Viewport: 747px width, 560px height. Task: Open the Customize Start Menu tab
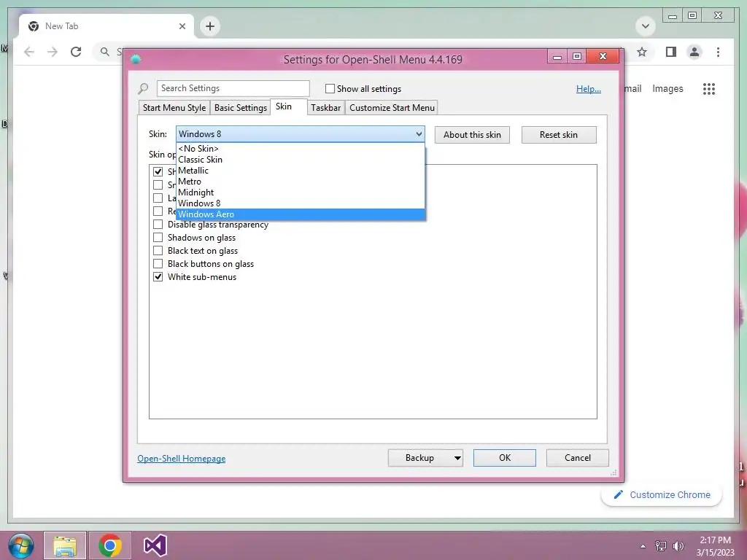coord(392,108)
